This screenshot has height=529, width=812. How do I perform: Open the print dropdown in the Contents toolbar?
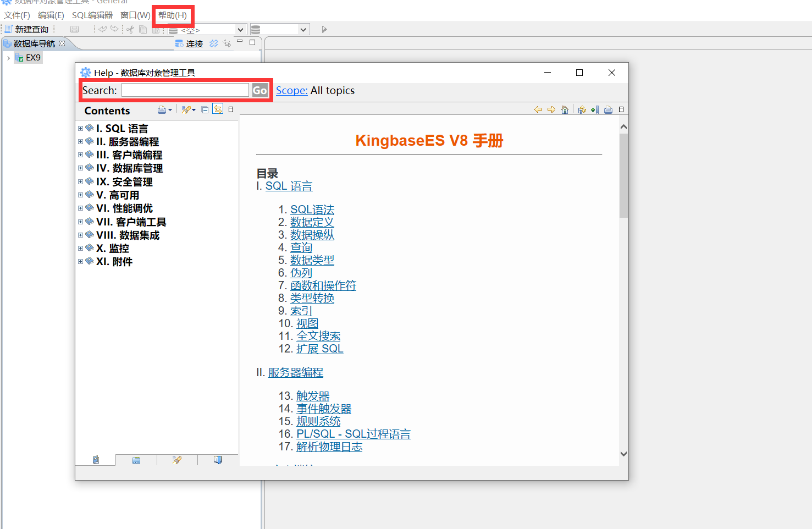tap(169, 109)
